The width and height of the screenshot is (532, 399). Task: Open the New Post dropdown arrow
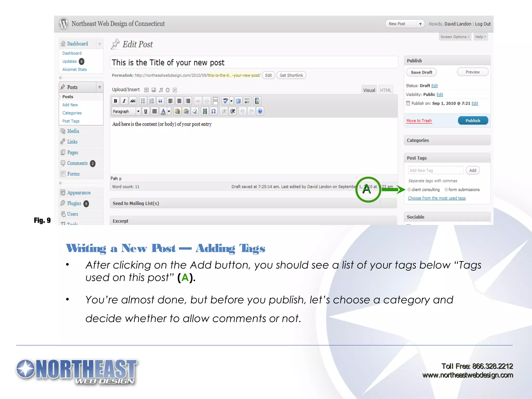[x=420, y=24]
